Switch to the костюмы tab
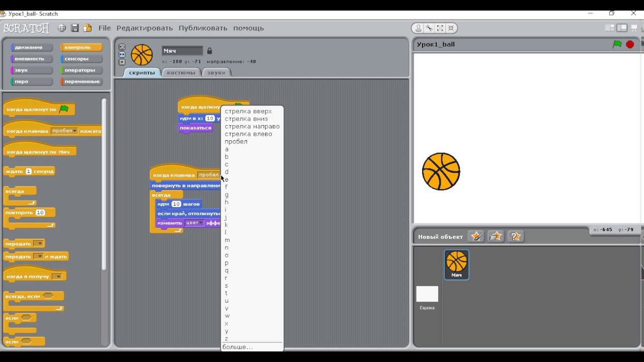 click(181, 72)
